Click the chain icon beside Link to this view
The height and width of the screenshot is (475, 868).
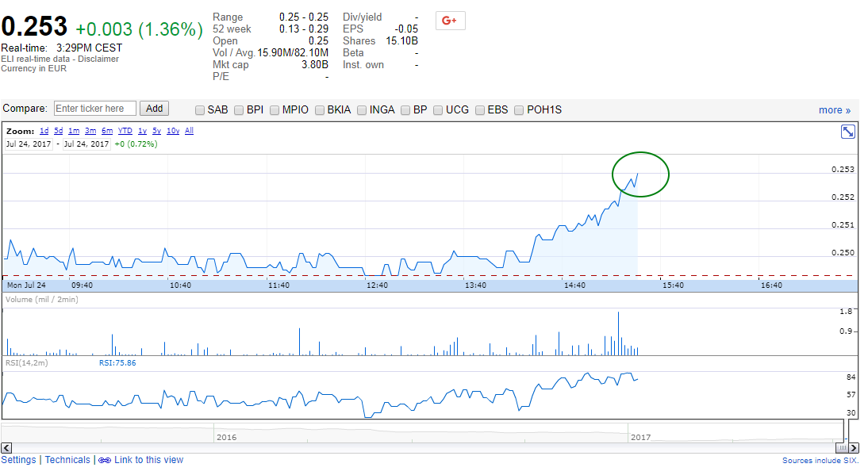pos(105,460)
